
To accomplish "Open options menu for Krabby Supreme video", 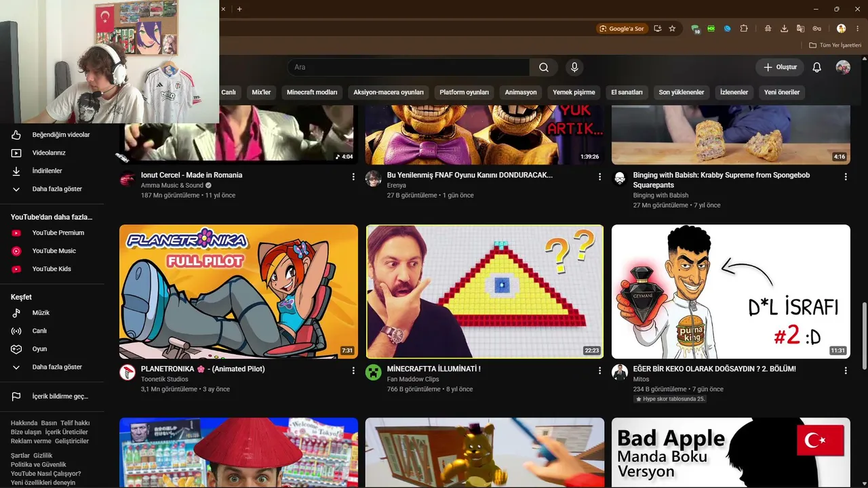I will tap(846, 177).
